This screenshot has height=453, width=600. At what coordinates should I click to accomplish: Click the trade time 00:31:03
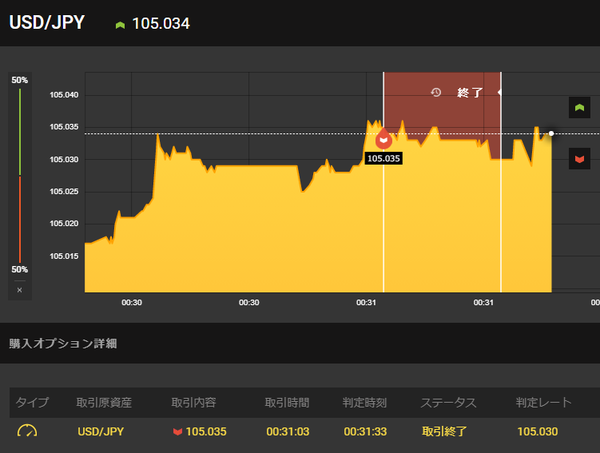(x=288, y=432)
